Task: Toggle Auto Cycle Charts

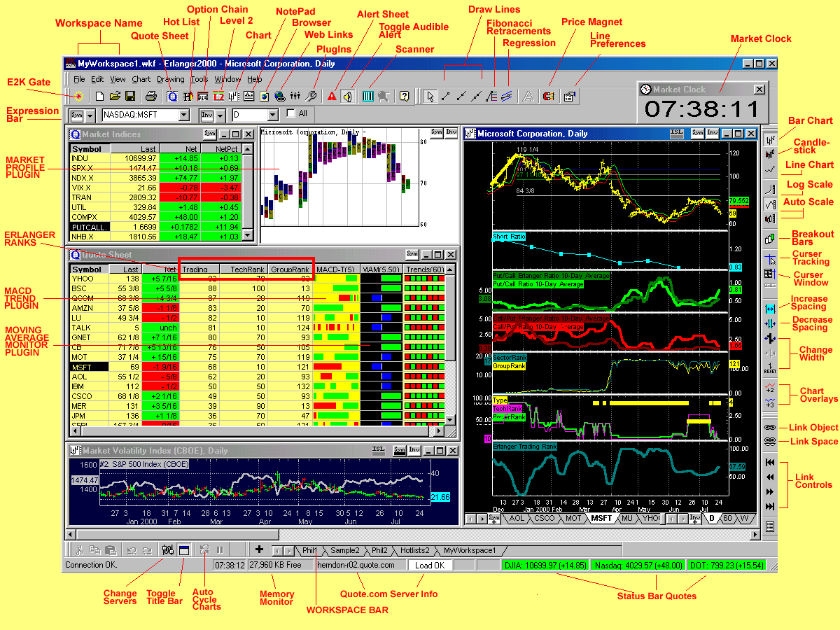Action: [x=204, y=550]
